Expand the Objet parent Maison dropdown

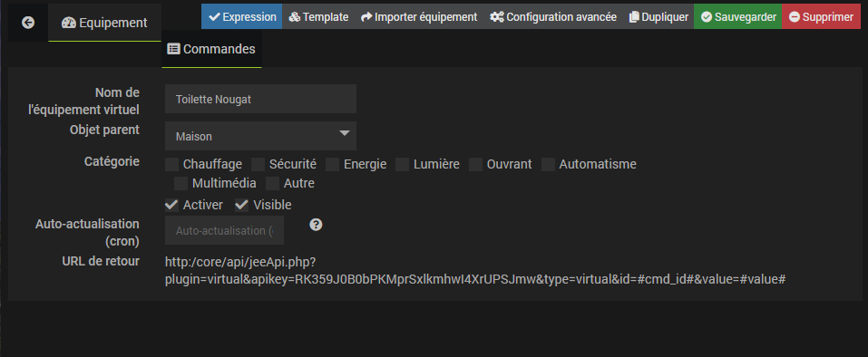pos(260,136)
